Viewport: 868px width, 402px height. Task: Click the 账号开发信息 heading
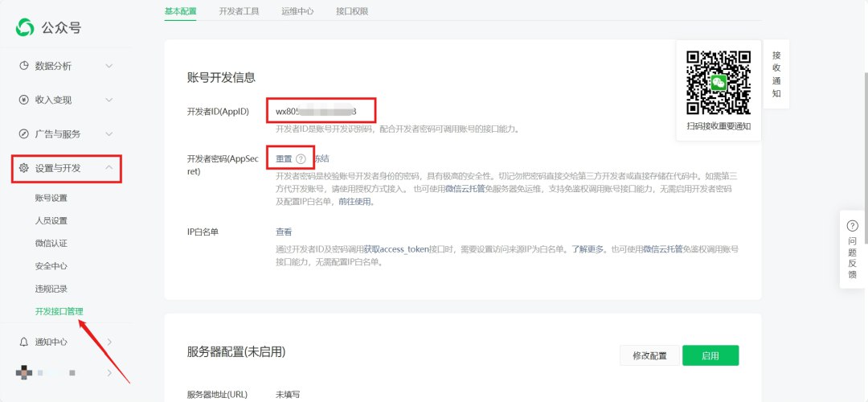[222, 77]
